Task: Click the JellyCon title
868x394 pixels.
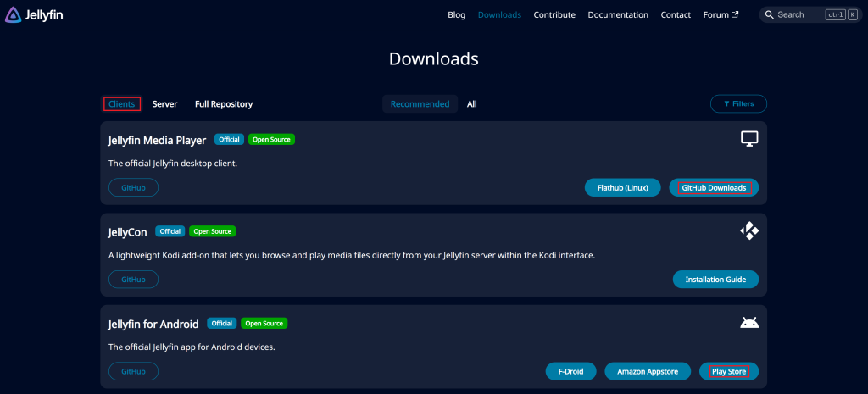Action: pos(128,232)
